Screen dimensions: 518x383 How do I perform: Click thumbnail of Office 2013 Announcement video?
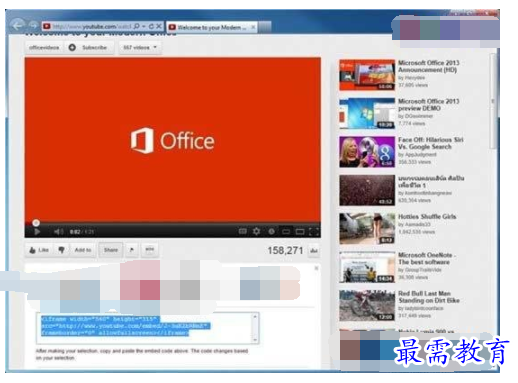tap(367, 75)
